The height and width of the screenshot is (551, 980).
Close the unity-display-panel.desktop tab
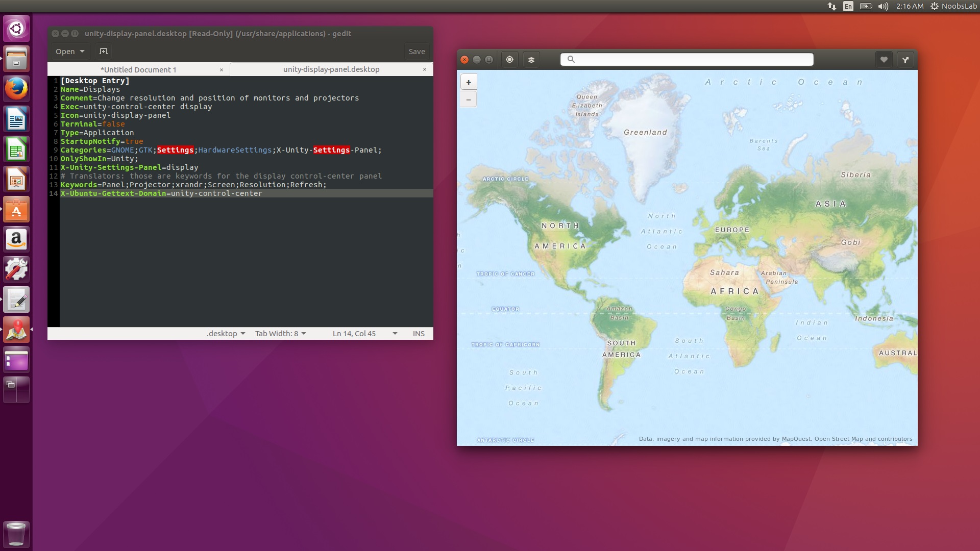pyautogui.click(x=424, y=69)
